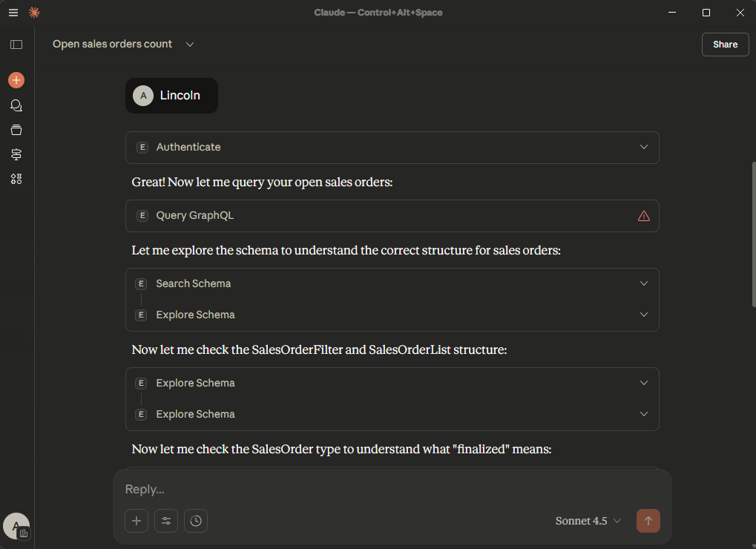Open the sliders tools menu below the Reply box
Screen dimensions: 756x549
tap(166, 521)
